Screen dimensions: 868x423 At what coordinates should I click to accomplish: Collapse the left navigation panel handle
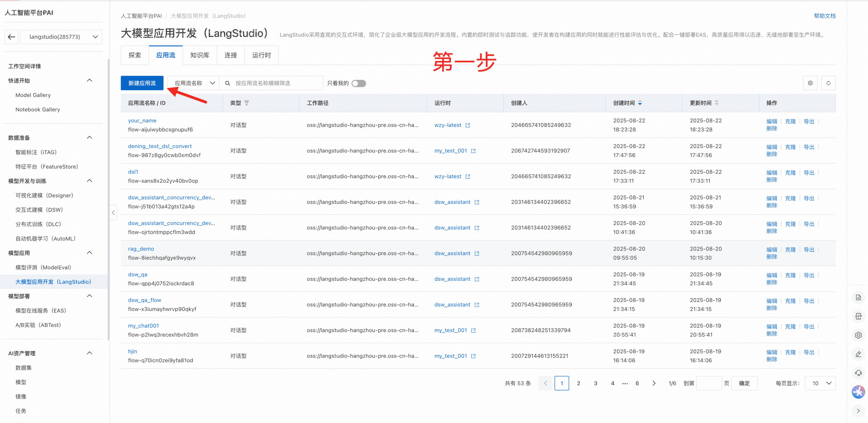point(113,212)
